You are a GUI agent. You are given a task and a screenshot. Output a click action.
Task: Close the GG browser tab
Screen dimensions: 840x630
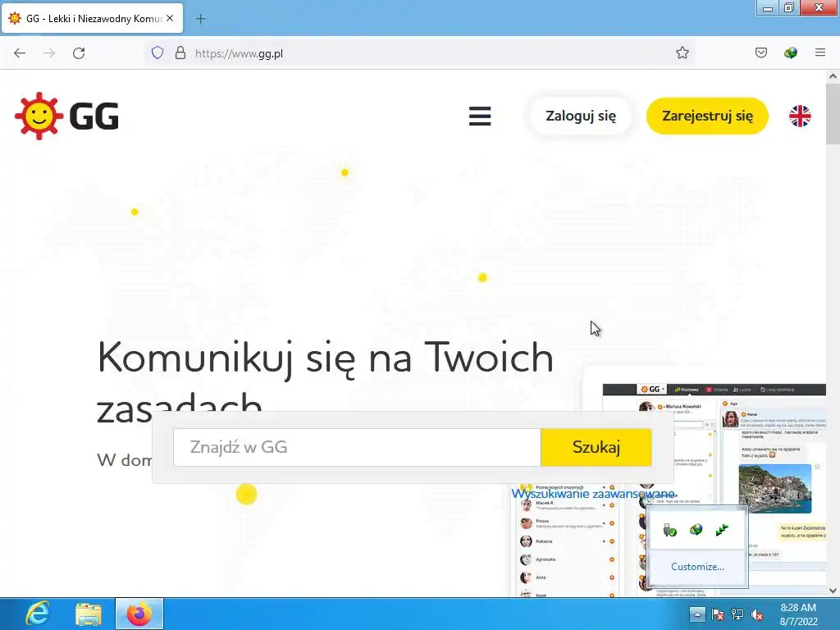(169, 18)
